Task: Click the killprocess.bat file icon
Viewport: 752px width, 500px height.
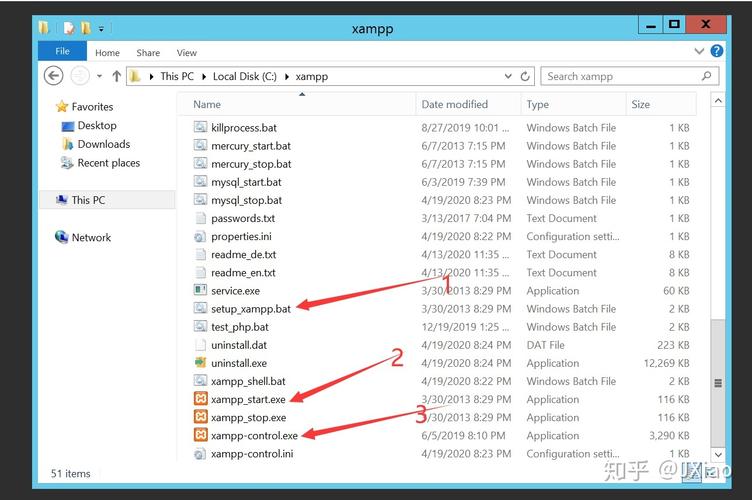Action: (x=200, y=127)
